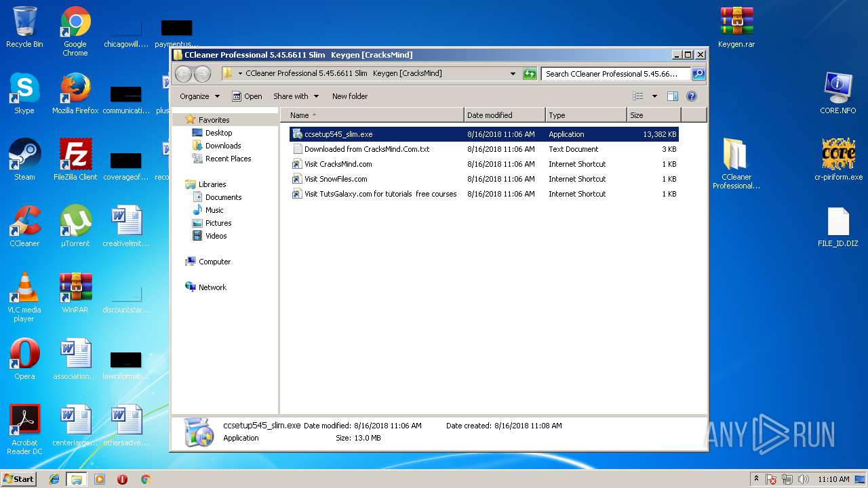
Task: Open FileZilla Client desktop shortcut
Action: (75, 160)
